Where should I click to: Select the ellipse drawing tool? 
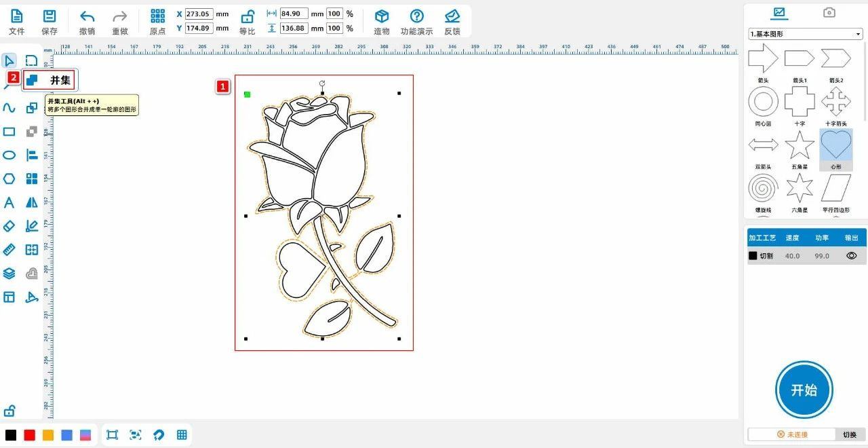pyautogui.click(x=9, y=155)
